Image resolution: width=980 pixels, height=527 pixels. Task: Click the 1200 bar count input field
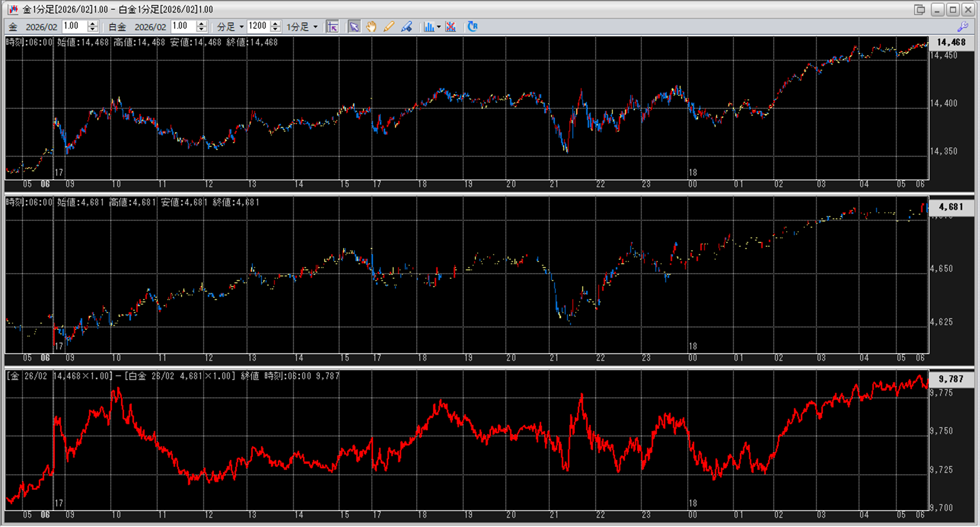[258, 26]
